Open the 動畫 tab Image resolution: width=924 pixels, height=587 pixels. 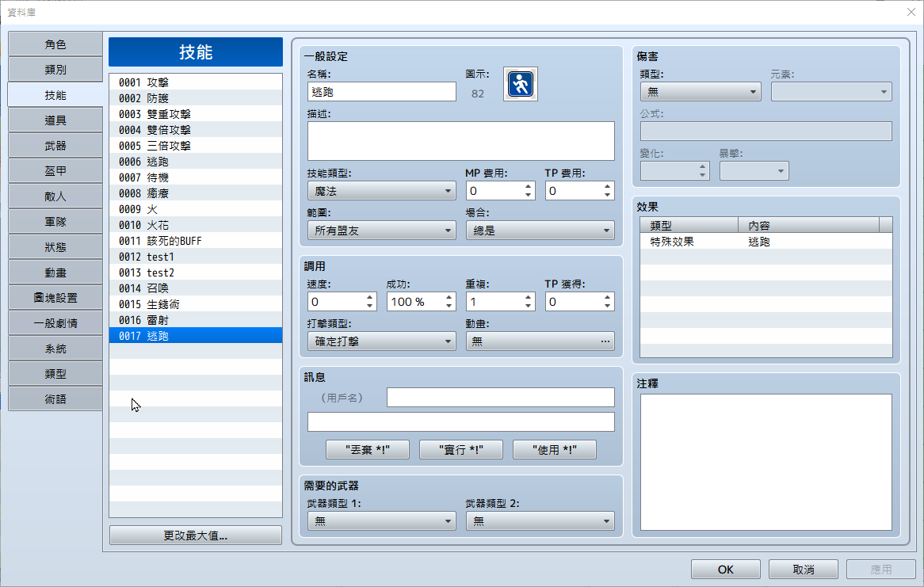click(55, 273)
